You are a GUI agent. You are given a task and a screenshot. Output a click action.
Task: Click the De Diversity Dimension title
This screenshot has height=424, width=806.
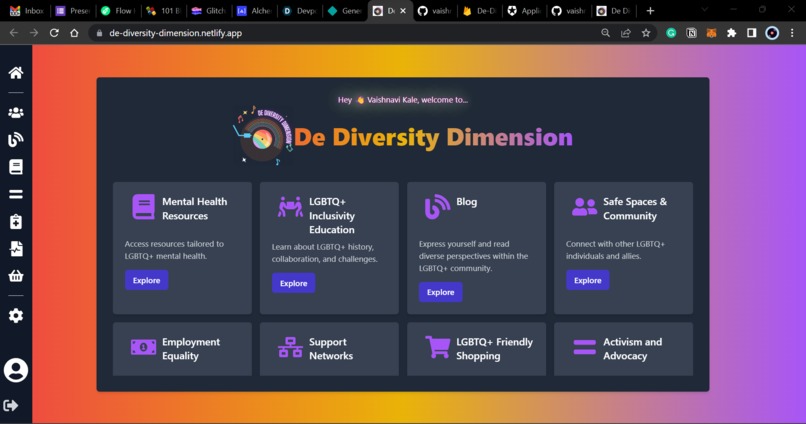tap(433, 137)
